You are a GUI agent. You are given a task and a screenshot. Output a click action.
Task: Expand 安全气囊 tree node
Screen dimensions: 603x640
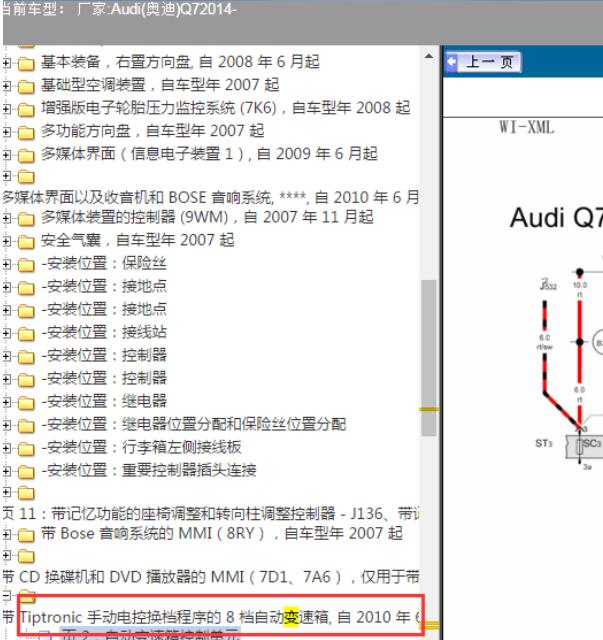7,241
